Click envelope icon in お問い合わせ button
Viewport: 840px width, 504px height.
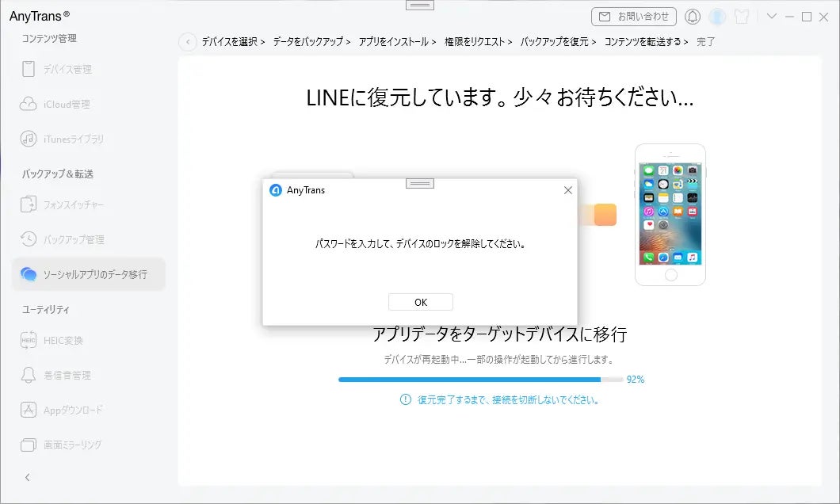pos(605,17)
